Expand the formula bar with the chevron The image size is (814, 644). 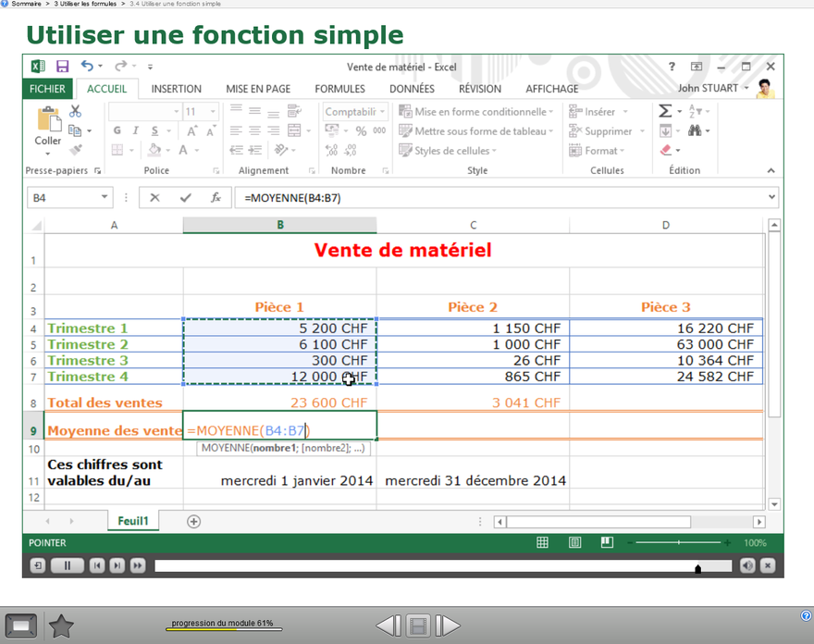tap(771, 197)
